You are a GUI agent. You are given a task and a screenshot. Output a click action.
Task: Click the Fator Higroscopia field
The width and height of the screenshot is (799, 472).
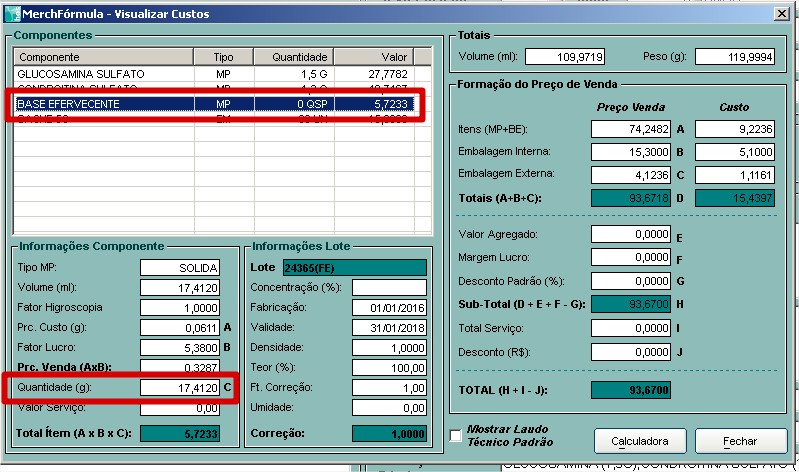click(180, 308)
